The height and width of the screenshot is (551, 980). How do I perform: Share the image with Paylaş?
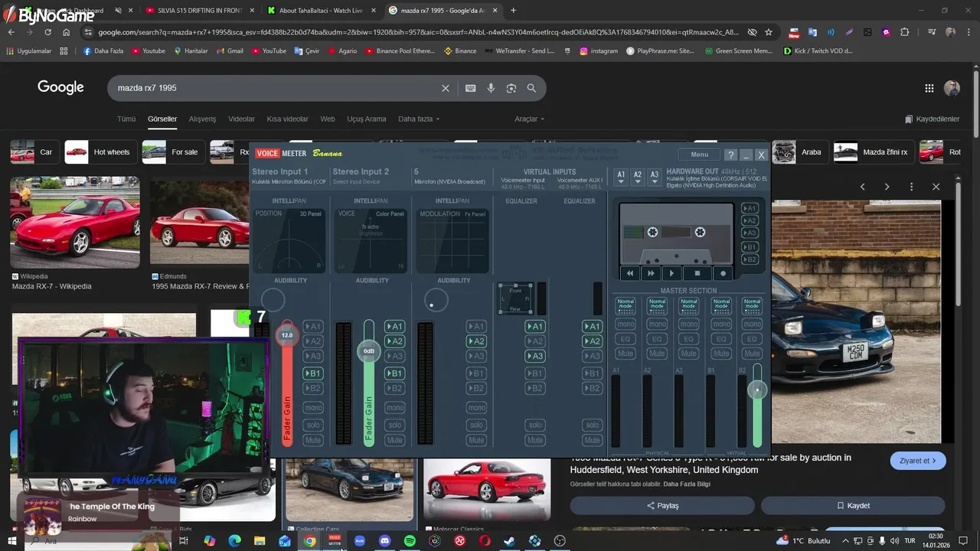click(x=662, y=506)
